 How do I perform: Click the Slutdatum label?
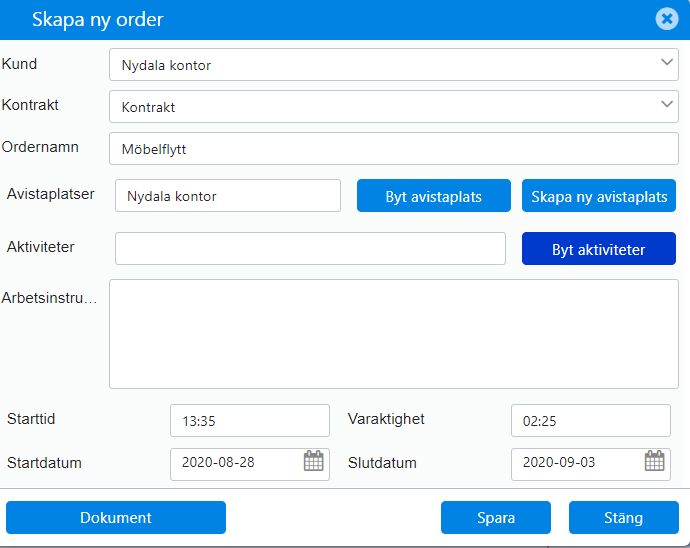point(382,463)
